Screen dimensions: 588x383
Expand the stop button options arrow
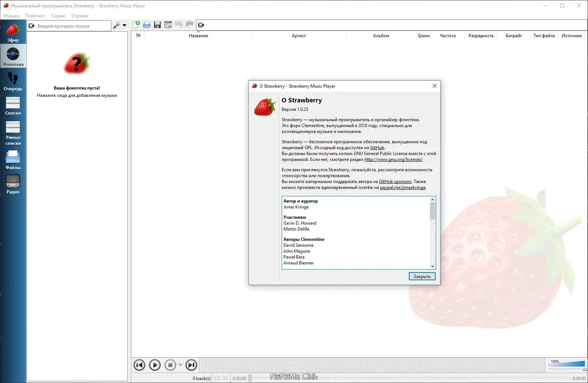180,365
